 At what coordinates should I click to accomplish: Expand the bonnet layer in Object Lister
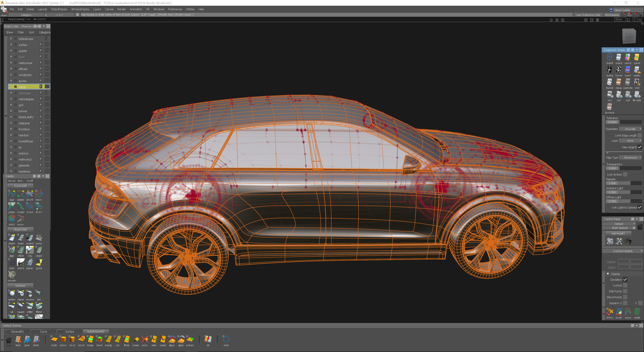pyautogui.click(x=11, y=111)
